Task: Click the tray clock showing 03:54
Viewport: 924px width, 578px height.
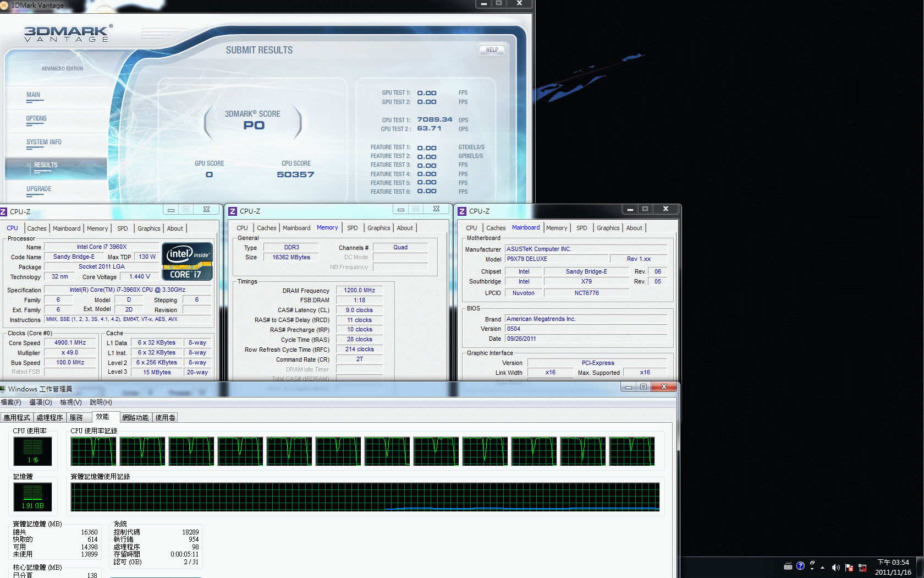Action: [893, 567]
